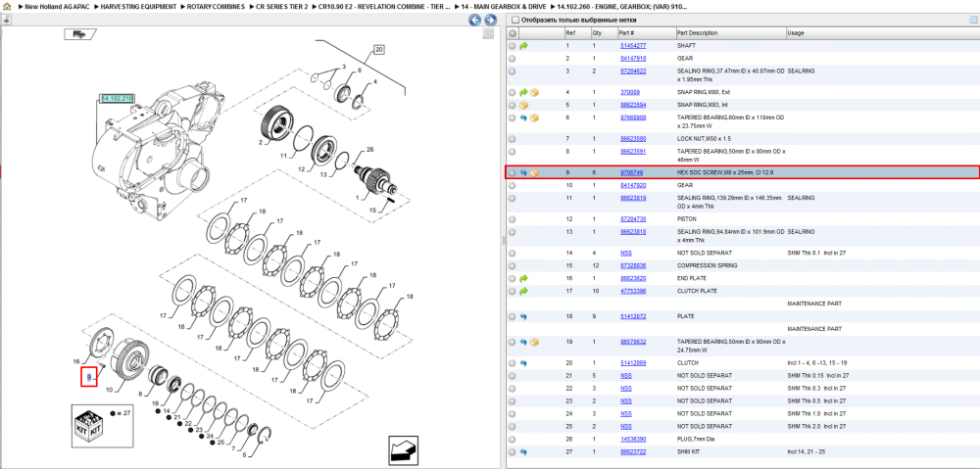The height and width of the screenshot is (469, 980).
Task: Add SHAFT row with its plus circle icon
Action: (512, 46)
